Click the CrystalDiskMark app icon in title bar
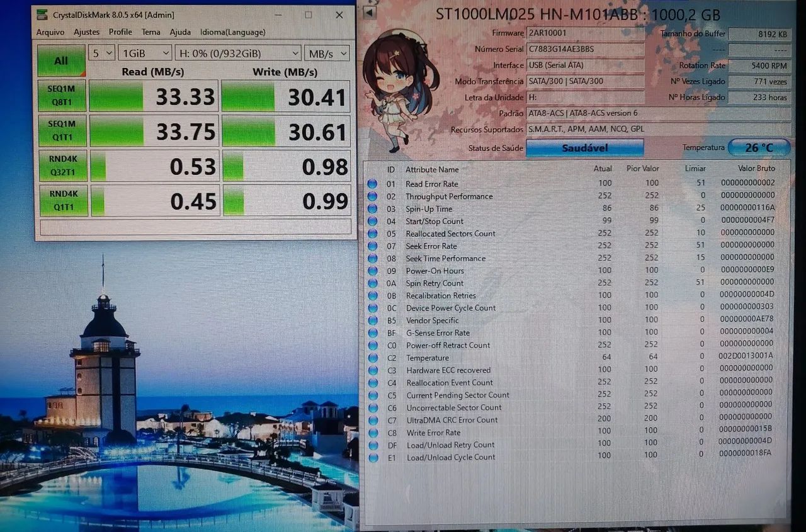The width and height of the screenshot is (806, 532). (x=42, y=14)
